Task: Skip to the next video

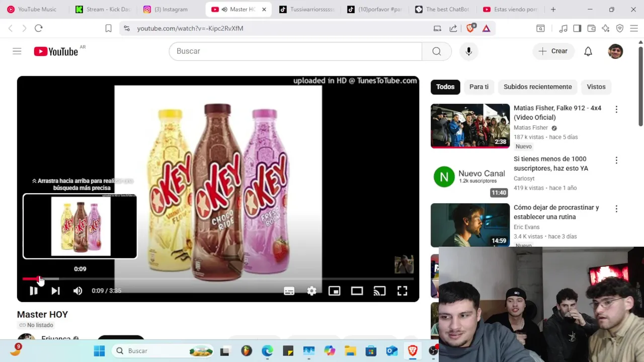Action: (x=55, y=291)
